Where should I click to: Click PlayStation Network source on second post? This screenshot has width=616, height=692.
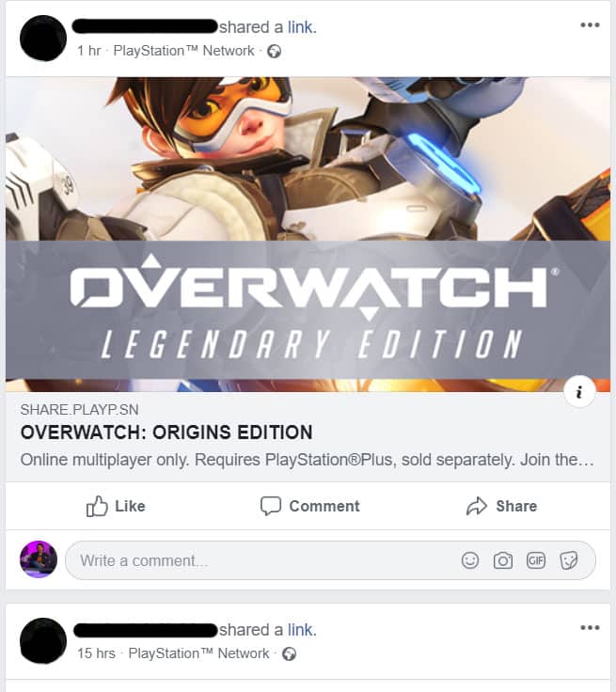[198, 653]
